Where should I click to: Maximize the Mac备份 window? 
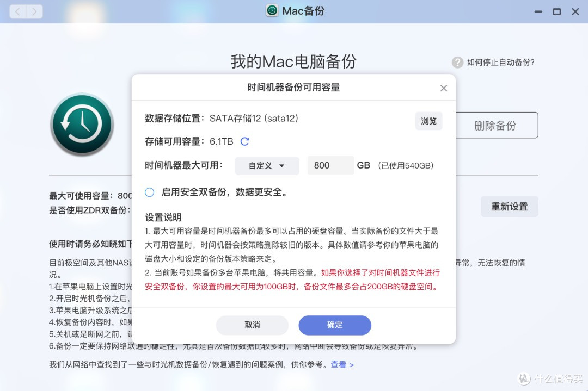pyautogui.click(x=557, y=11)
